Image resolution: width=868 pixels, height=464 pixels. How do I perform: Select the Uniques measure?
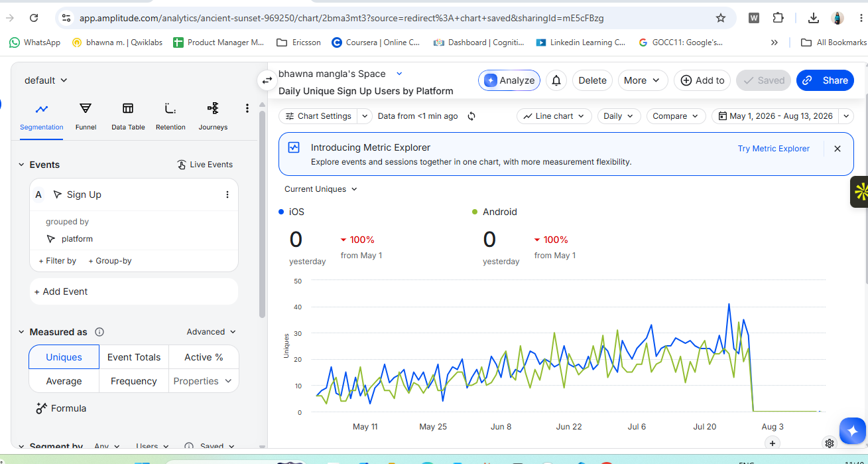click(64, 357)
